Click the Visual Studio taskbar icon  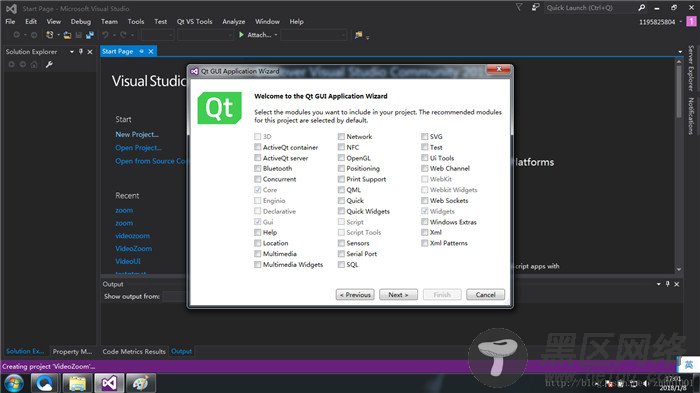pos(109,383)
